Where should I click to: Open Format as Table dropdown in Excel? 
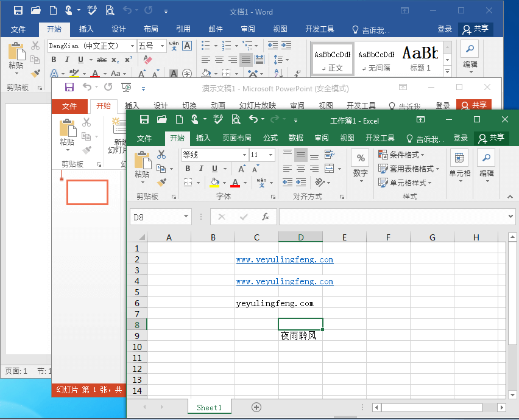(x=409, y=169)
